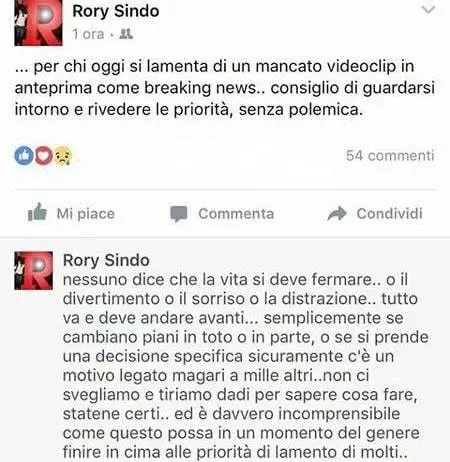This screenshot has width=450, height=462.
Task: View the 54 commenti list
Action: coord(390,155)
